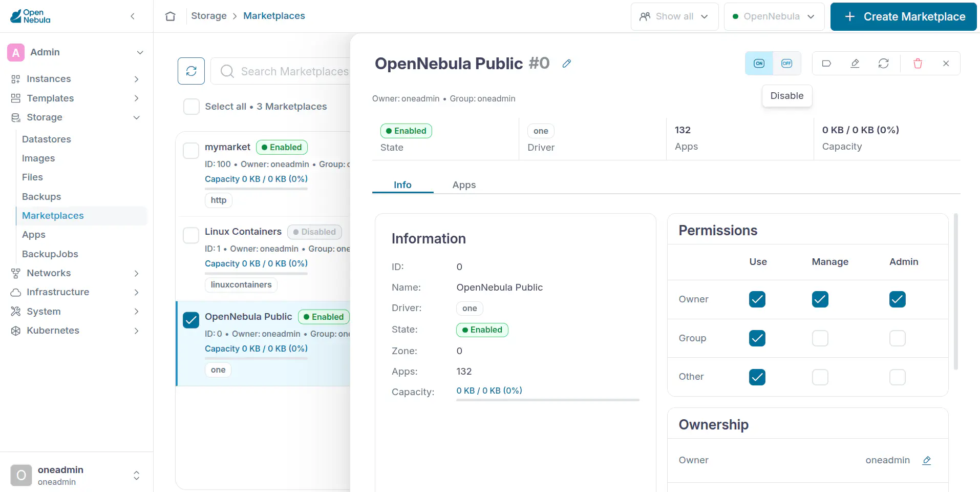Open Images in the sidebar
Viewport: 980px width, 492px height.
pos(38,158)
